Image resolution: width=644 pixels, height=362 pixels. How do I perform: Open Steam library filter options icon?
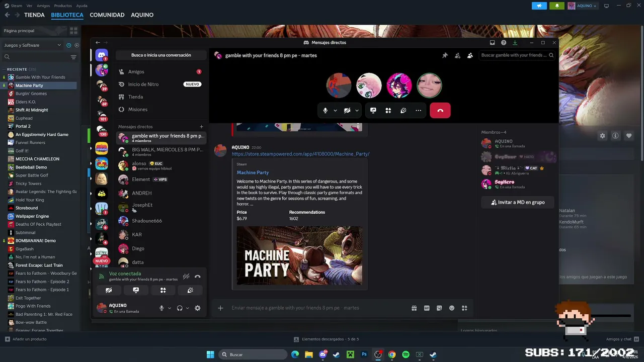pyautogui.click(x=73, y=57)
